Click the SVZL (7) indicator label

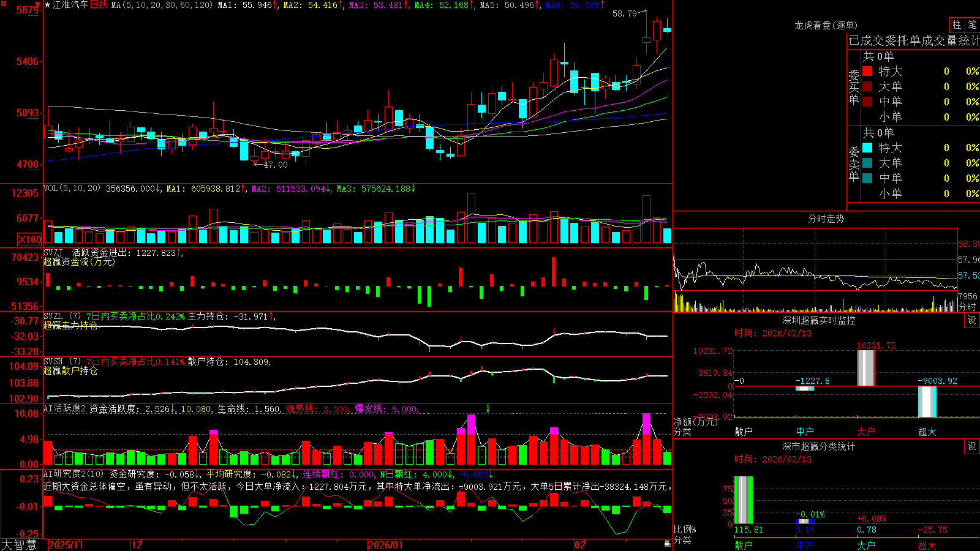click(62, 316)
